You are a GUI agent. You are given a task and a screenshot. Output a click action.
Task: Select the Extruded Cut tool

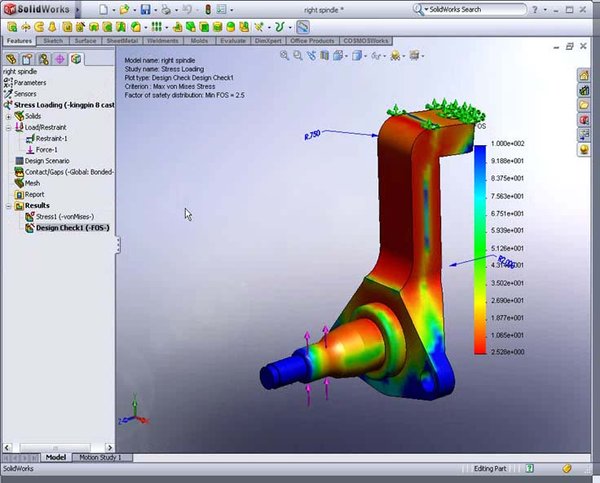click(67, 27)
